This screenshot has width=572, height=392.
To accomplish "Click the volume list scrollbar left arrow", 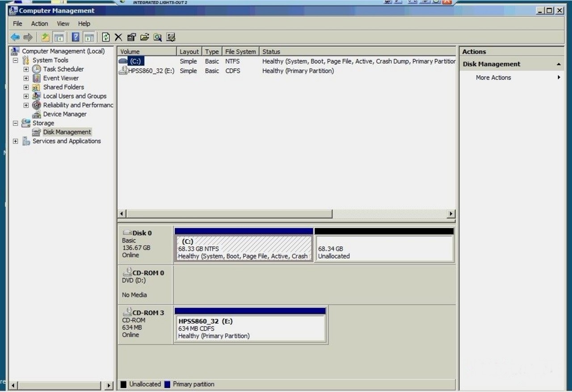I will tap(122, 214).
